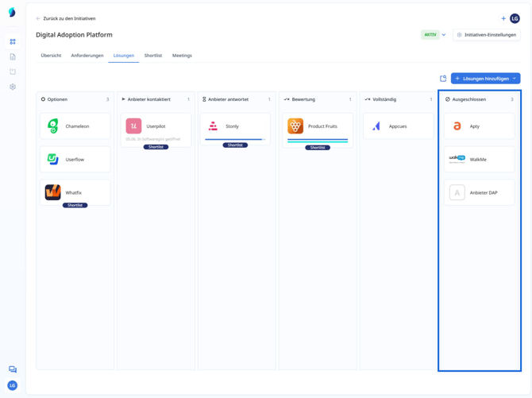Viewport: 532px width, 398px height.
Task: Open the Appcues solution card
Action: pos(399,126)
